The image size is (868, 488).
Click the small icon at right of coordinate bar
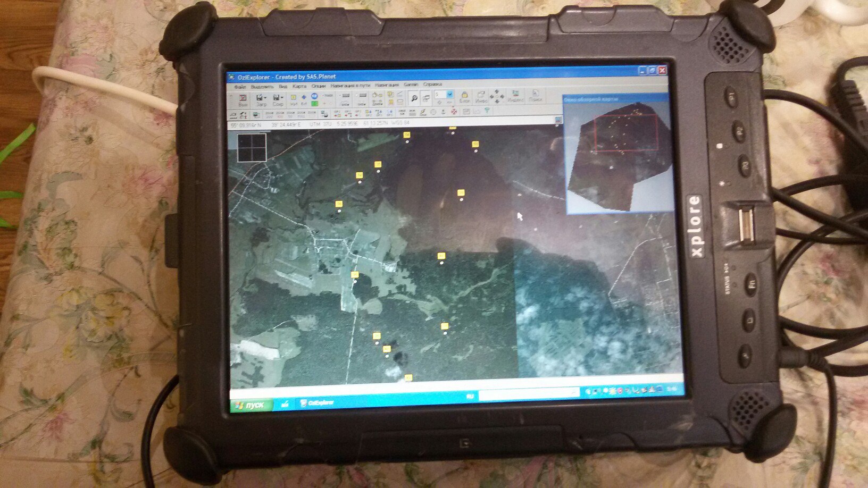pyautogui.click(x=558, y=120)
